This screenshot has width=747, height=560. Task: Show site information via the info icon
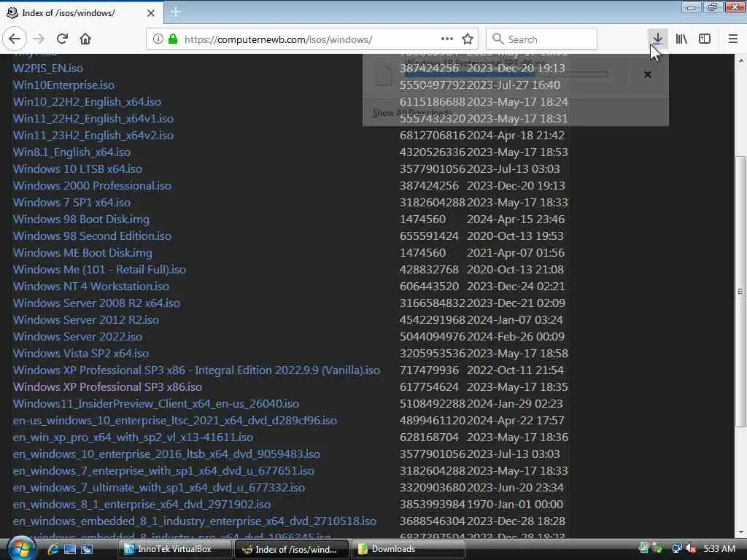point(158,39)
